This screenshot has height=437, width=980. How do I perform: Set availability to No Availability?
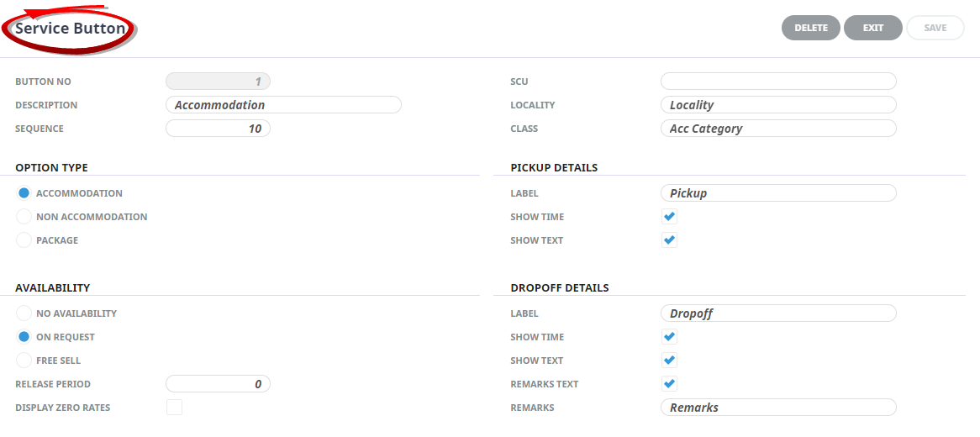(x=24, y=313)
